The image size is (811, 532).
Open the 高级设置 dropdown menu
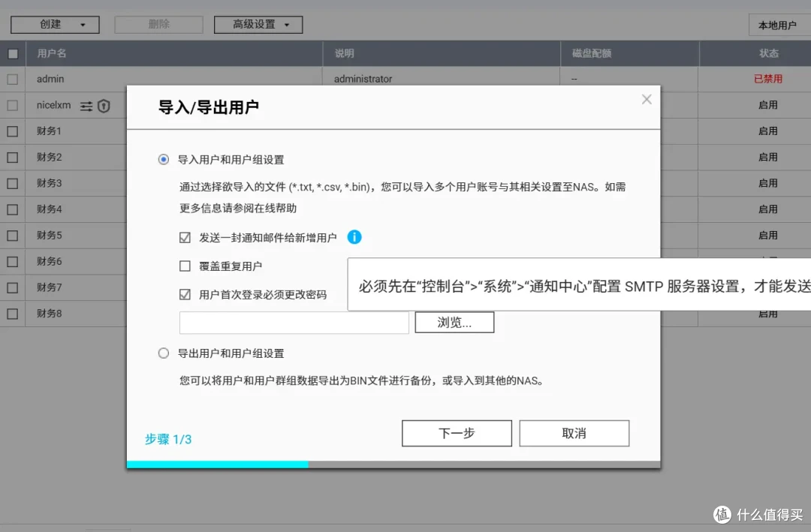click(258, 24)
